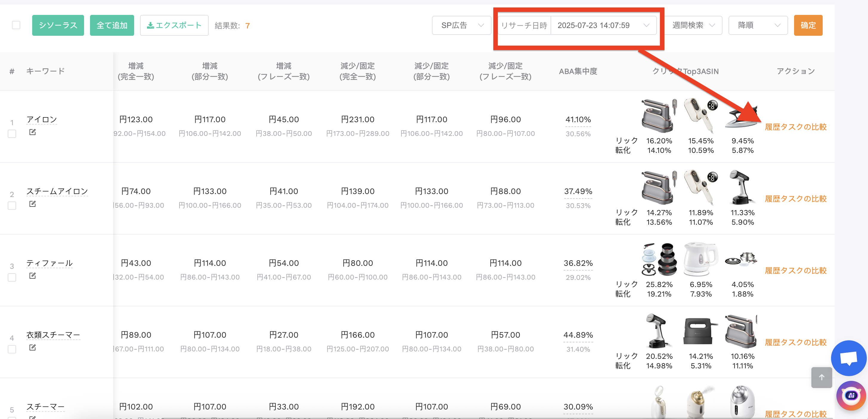Click the edit icon under 衣類スチーマー keyword
The image size is (868, 419).
point(32,347)
